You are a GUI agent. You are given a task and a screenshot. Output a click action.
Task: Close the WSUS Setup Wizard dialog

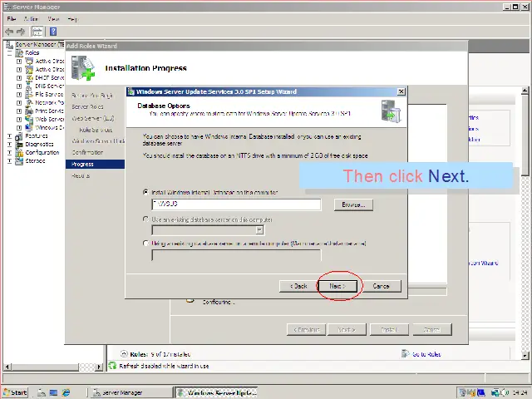(x=401, y=91)
